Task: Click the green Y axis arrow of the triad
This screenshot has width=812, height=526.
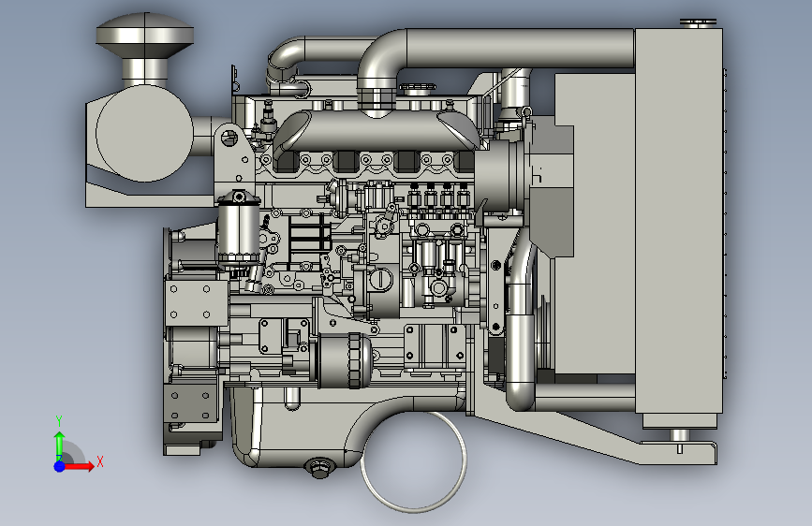Action: 60,446
